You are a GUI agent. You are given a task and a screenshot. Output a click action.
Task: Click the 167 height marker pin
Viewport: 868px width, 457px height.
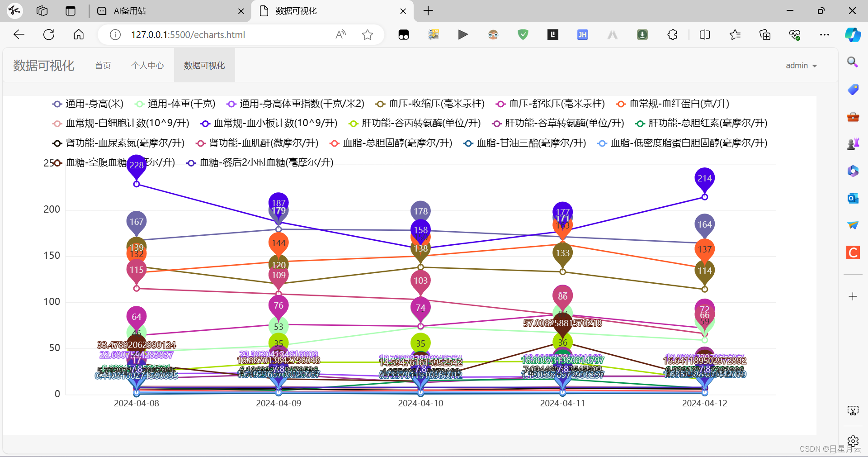pyautogui.click(x=137, y=222)
